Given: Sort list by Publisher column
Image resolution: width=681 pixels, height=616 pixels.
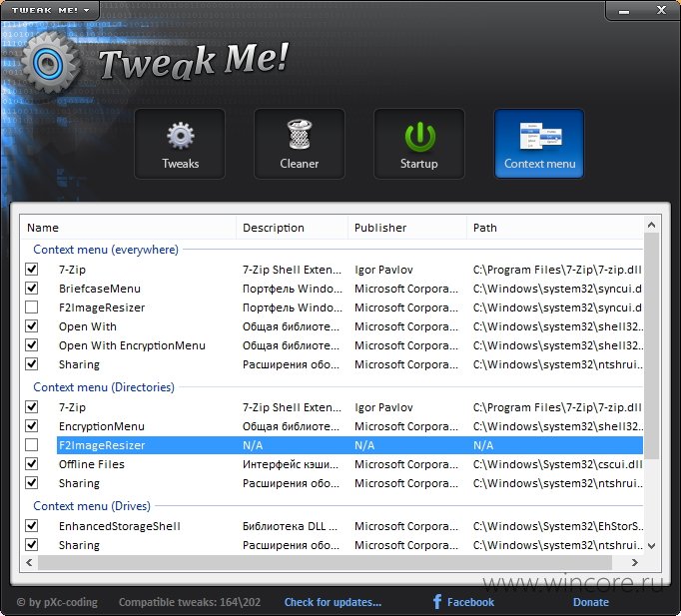Looking at the screenshot, I should pyautogui.click(x=407, y=228).
